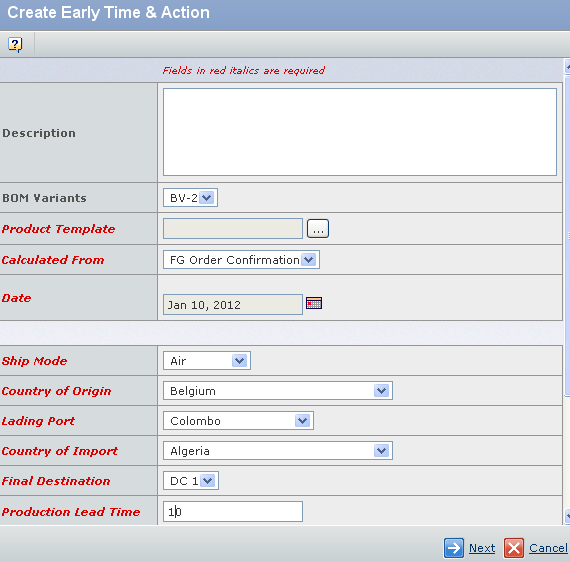Click the scrollbar up arrow

[567, 67]
